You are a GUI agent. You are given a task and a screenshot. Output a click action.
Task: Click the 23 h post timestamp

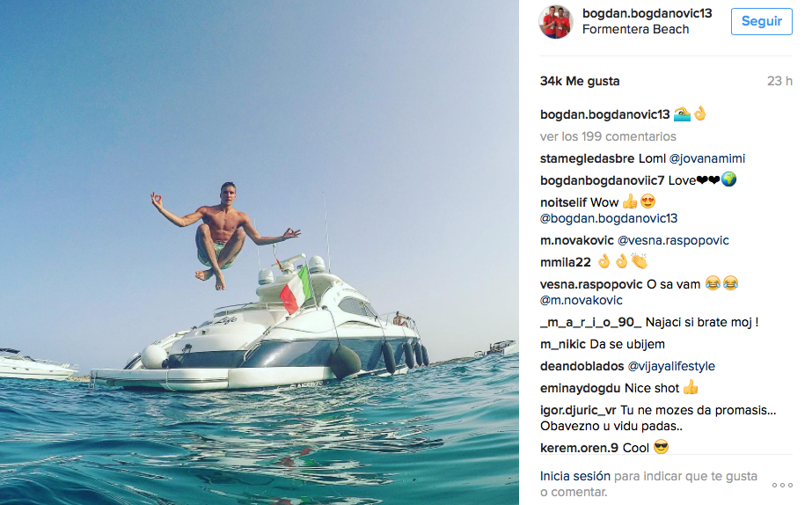pos(779,81)
